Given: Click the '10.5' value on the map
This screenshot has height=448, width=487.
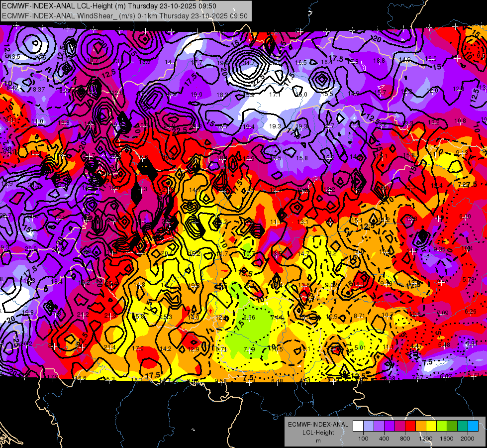Looking at the screenshot, I should tap(277, 349).
